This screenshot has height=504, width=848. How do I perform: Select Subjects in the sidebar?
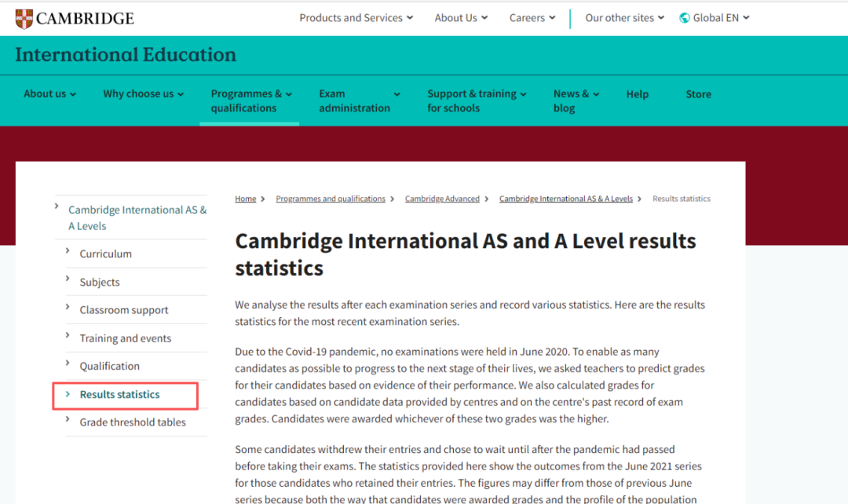[100, 282]
